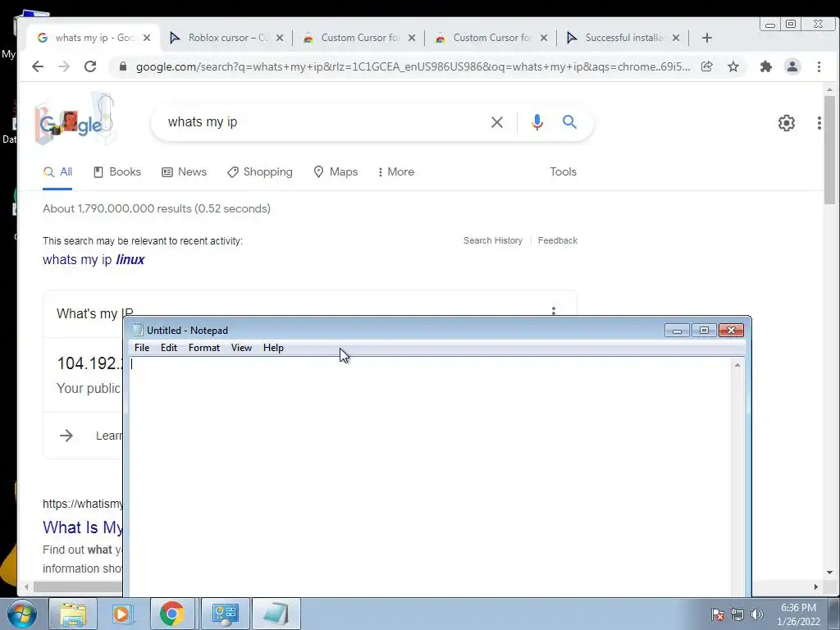Select the Notepad taskbar button
Viewport: 840px width, 630px height.
click(x=276, y=614)
